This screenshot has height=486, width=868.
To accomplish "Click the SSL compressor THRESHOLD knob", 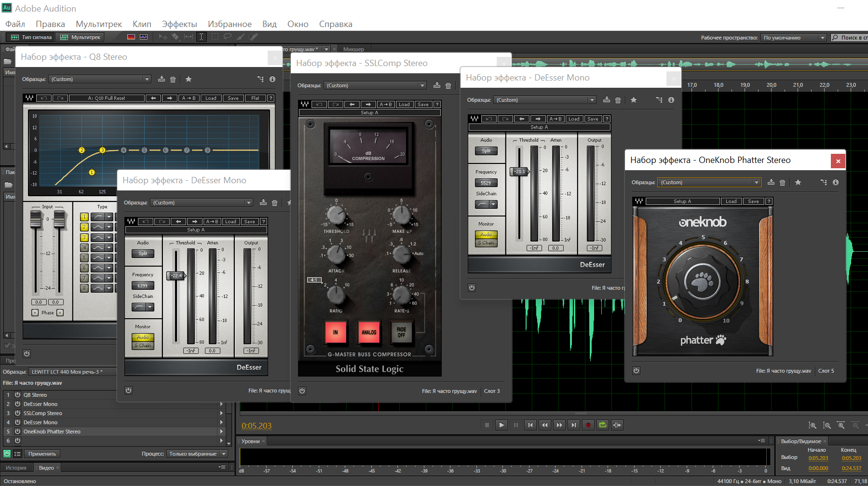I will (336, 215).
